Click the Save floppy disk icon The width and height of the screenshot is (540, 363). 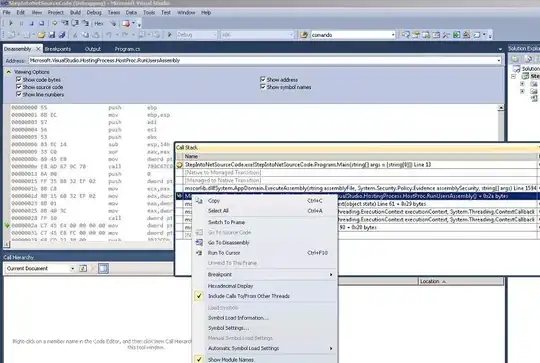(52, 35)
